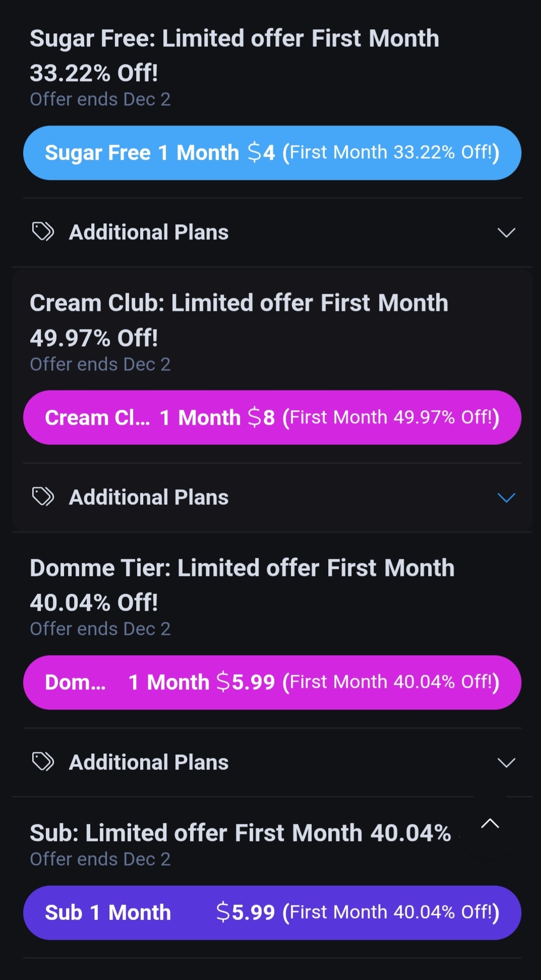Click "Offer ends Dec 2" under Cream Club

coord(100,364)
